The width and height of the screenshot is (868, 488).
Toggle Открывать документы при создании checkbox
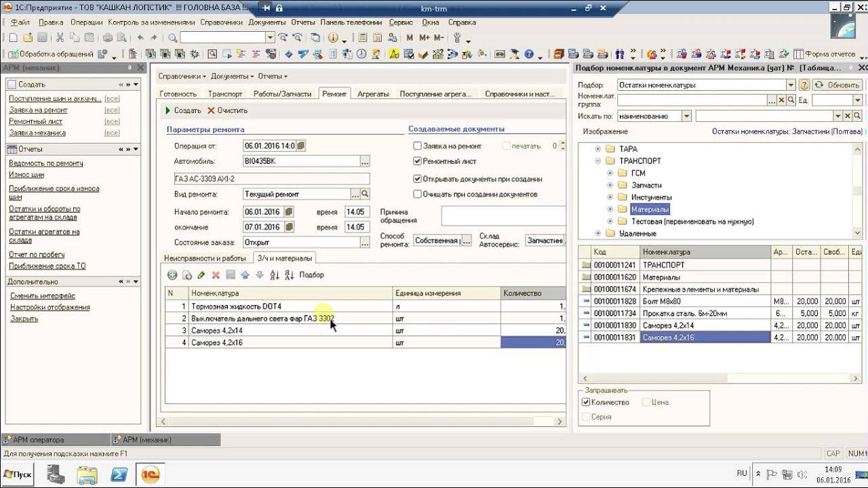pos(418,179)
